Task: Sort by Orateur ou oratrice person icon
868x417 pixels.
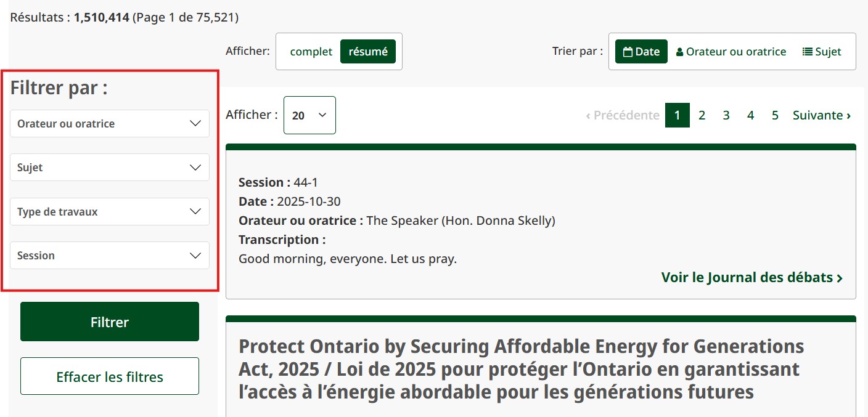Action: tap(680, 52)
